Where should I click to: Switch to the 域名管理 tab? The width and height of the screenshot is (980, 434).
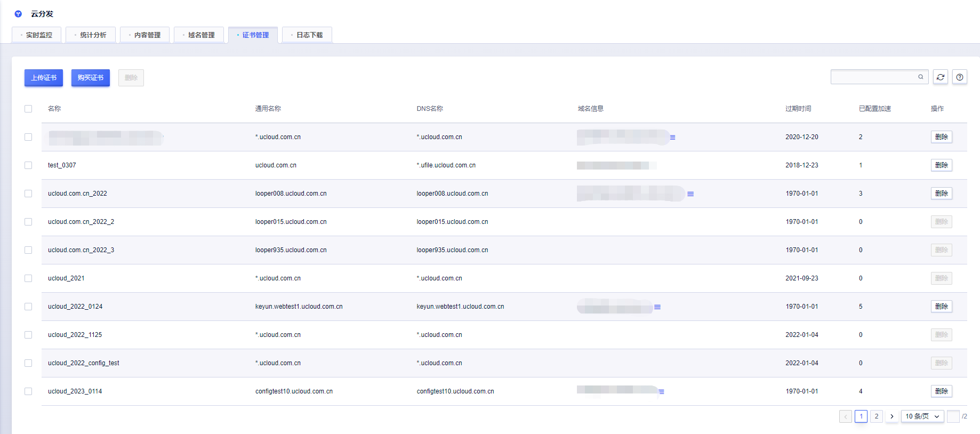tap(199, 35)
